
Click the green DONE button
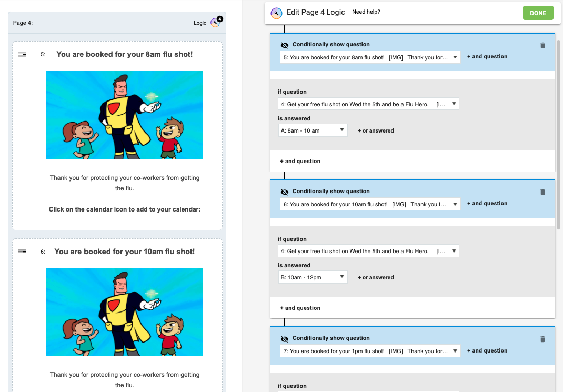tap(538, 13)
